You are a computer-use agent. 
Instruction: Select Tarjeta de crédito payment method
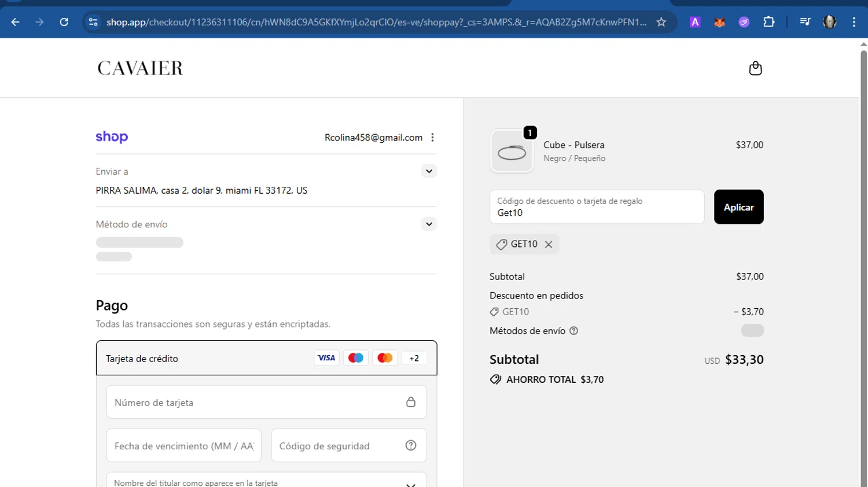[x=266, y=358]
